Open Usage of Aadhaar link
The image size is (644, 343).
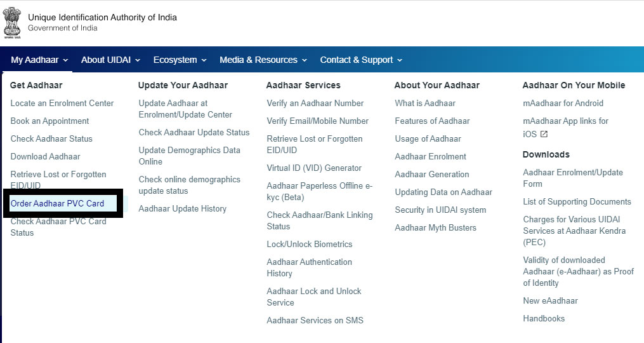(428, 138)
